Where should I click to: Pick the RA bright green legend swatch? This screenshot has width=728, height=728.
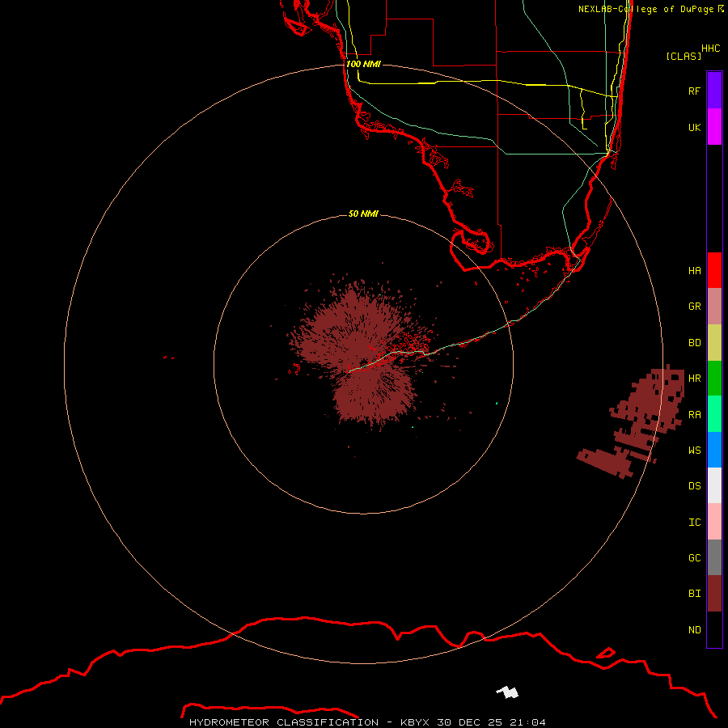[714, 414]
